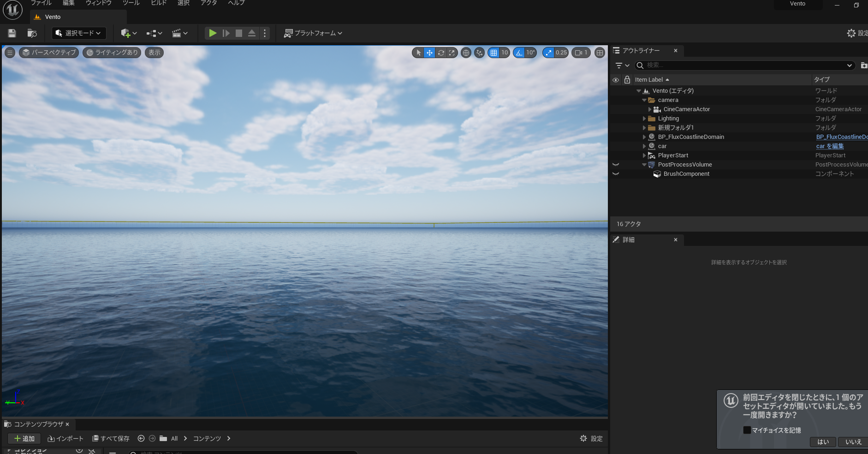The height and width of the screenshot is (454, 868).
Task: Click the Eject button in play controls
Action: (252, 33)
